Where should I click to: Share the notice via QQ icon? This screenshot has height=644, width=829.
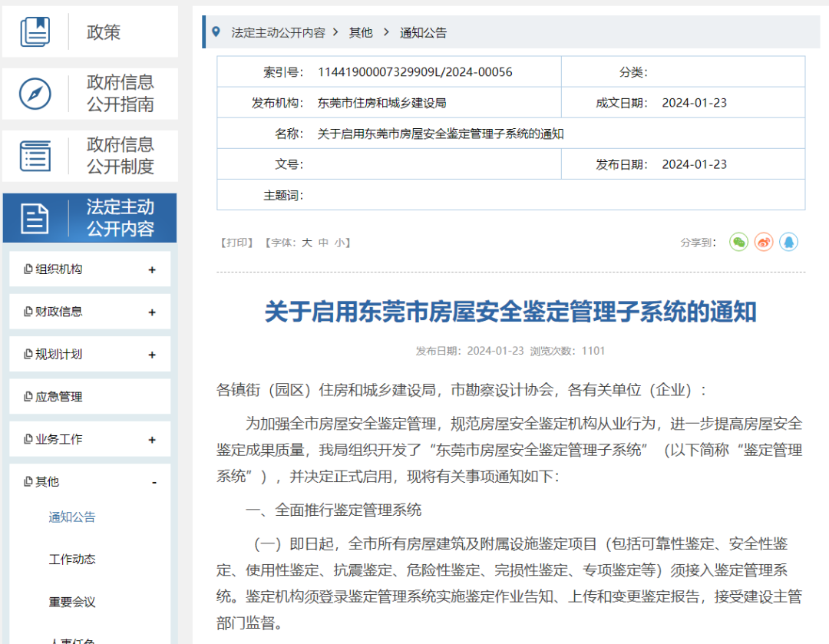click(788, 243)
